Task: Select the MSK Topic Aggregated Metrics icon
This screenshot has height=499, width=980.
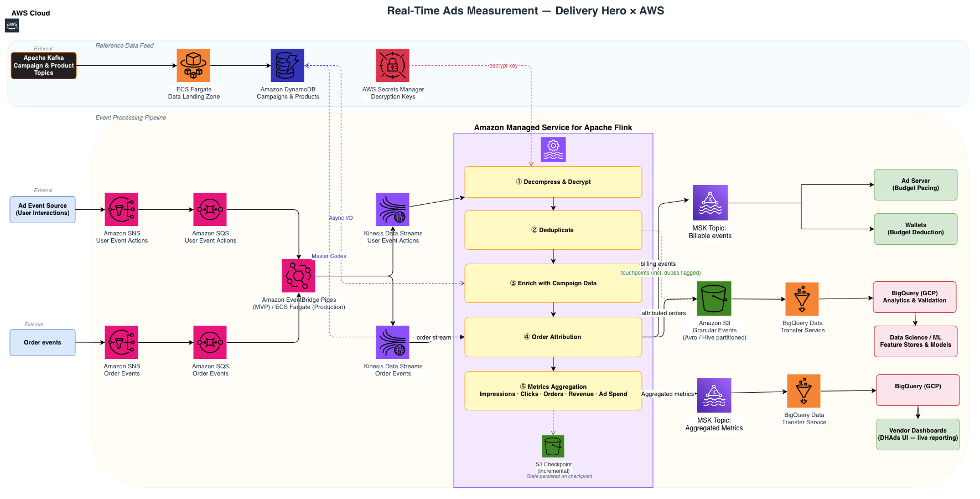Action: click(714, 395)
